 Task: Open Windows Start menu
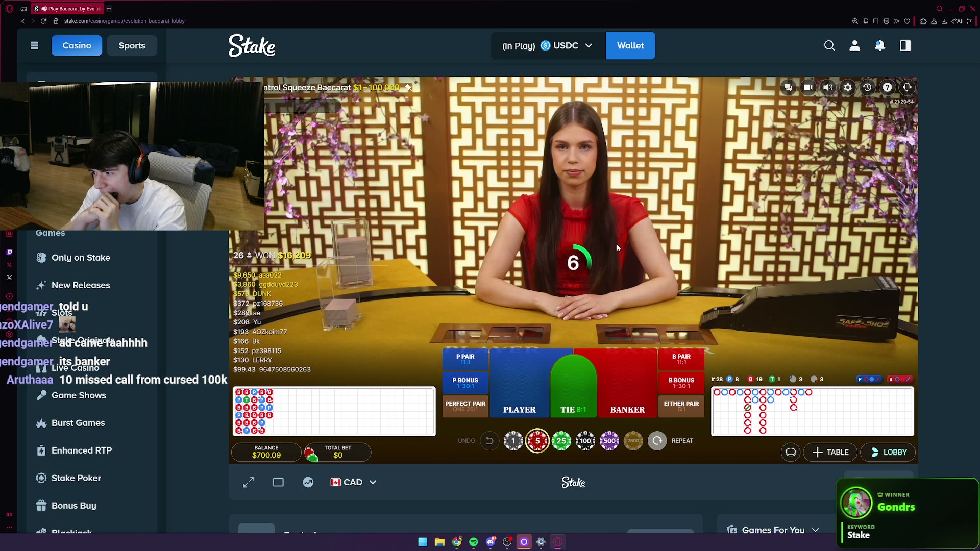coord(423,542)
